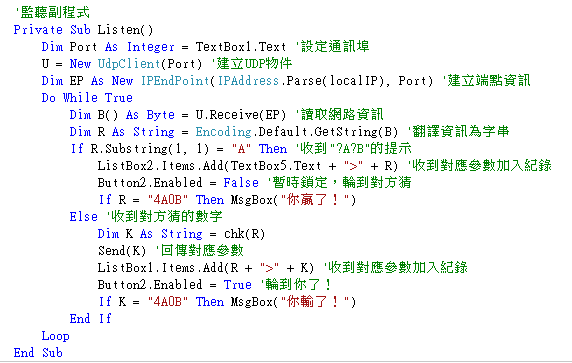
Task: Click the UdpClient class name
Action: tap(129, 64)
